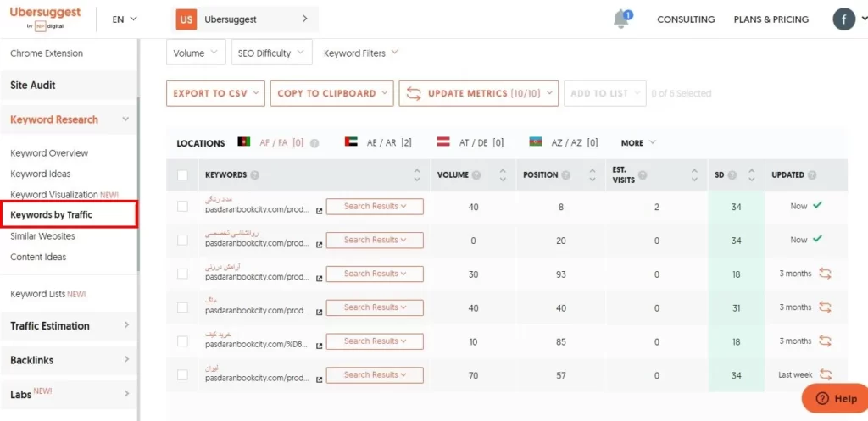Open the user avatar 'f' menu
The image size is (868, 421).
point(844,19)
